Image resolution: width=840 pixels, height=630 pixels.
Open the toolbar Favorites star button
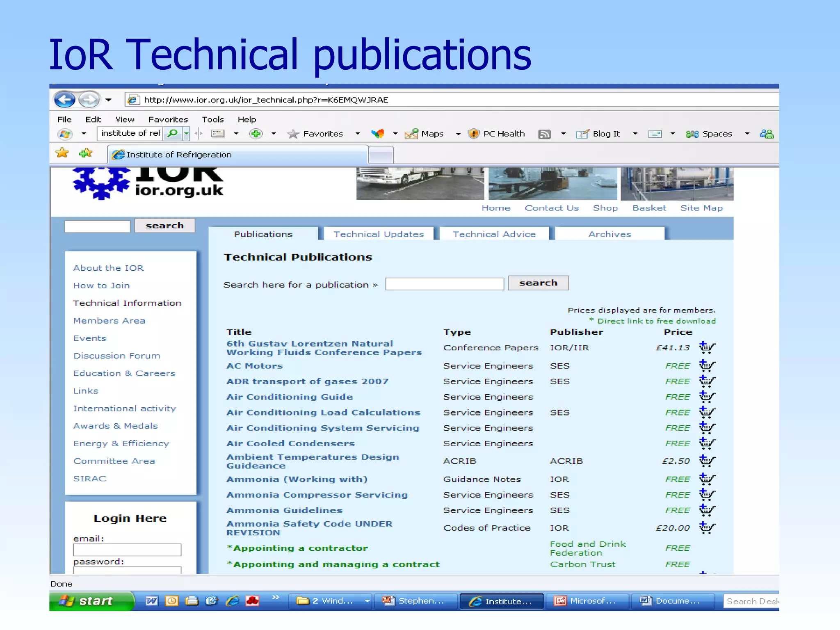click(x=315, y=134)
